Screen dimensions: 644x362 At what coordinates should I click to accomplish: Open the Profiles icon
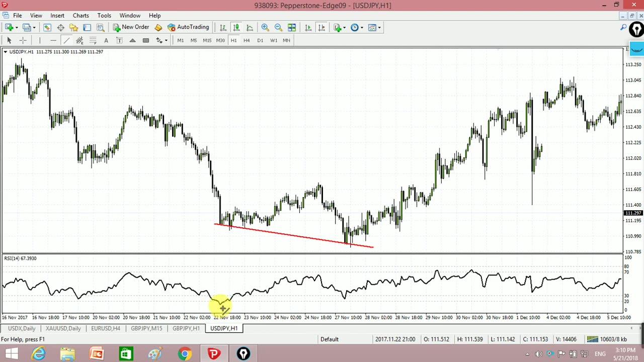pos(27,27)
